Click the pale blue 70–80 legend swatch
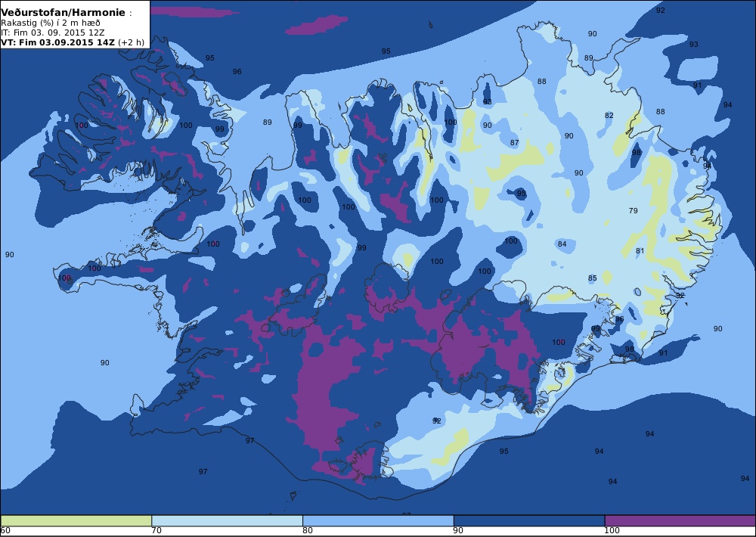The width and height of the screenshot is (756, 537). (227, 520)
